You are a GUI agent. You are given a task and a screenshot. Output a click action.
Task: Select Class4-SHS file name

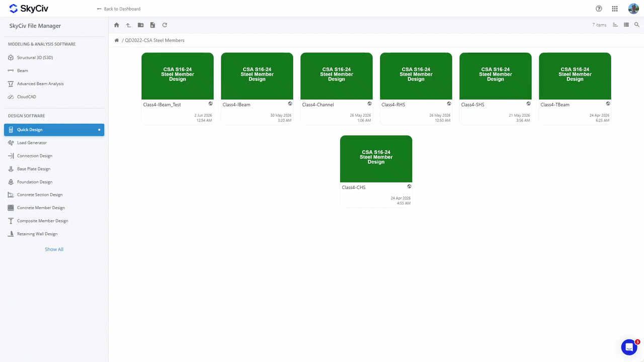[473, 105]
